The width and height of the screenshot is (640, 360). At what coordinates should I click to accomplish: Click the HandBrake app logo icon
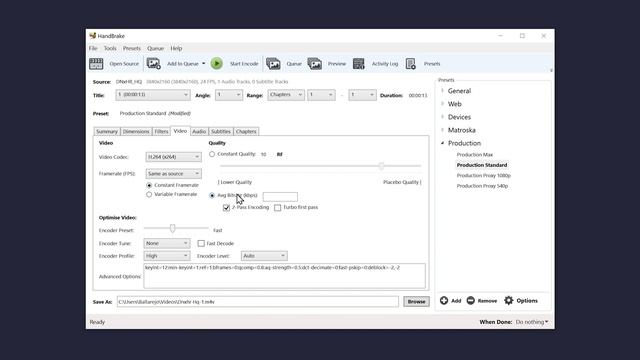[x=93, y=36]
